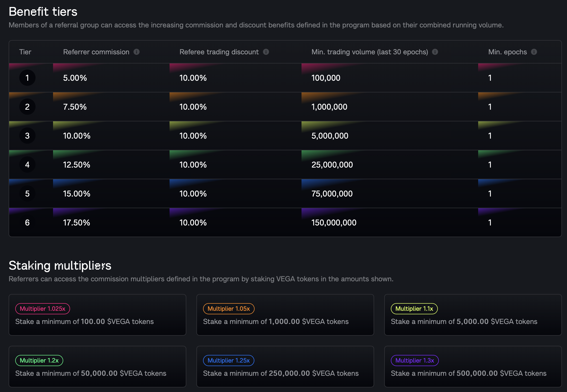This screenshot has width=567, height=392.
Task: Click info icon next to Min. epochs
Action: pos(534,52)
